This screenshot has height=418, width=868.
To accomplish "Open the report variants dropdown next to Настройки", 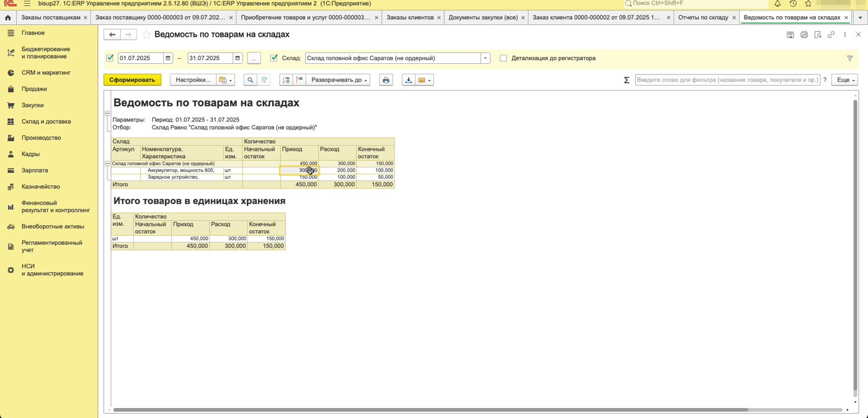I will point(226,80).
